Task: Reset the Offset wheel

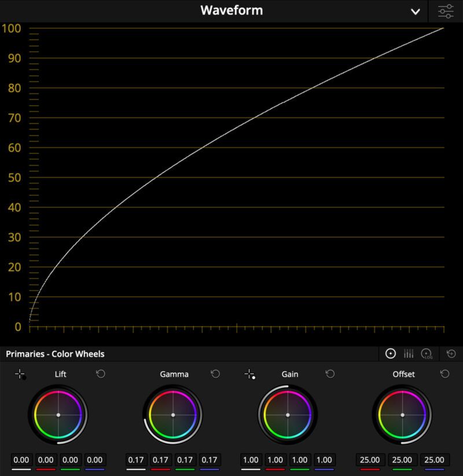Action: click(x=444, y=374)
